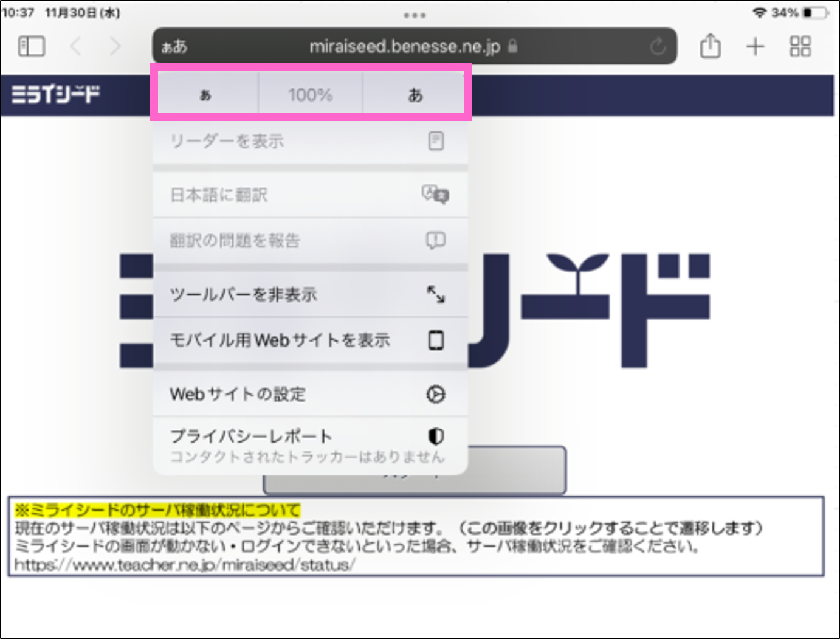Screen dimensions: 840x639
Task: Tap the diagonal expand arrows icon
Action: click(x=436, y=294)
